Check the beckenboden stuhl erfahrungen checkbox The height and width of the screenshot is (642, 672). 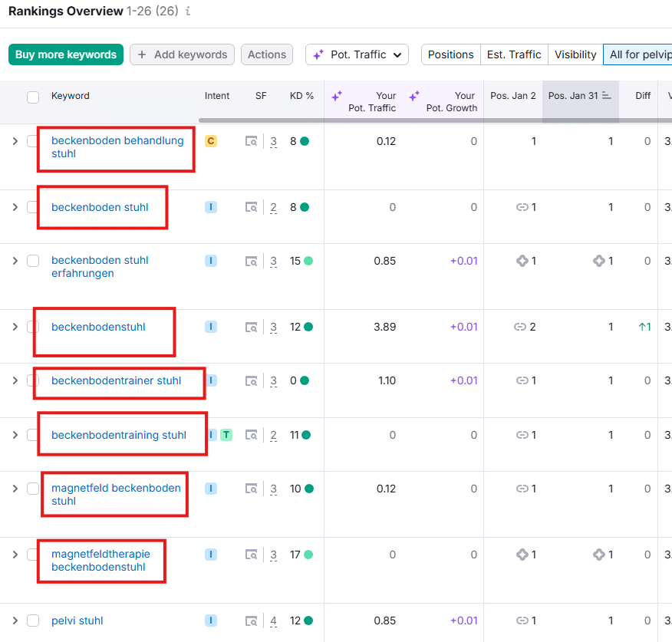pos(33,261)
